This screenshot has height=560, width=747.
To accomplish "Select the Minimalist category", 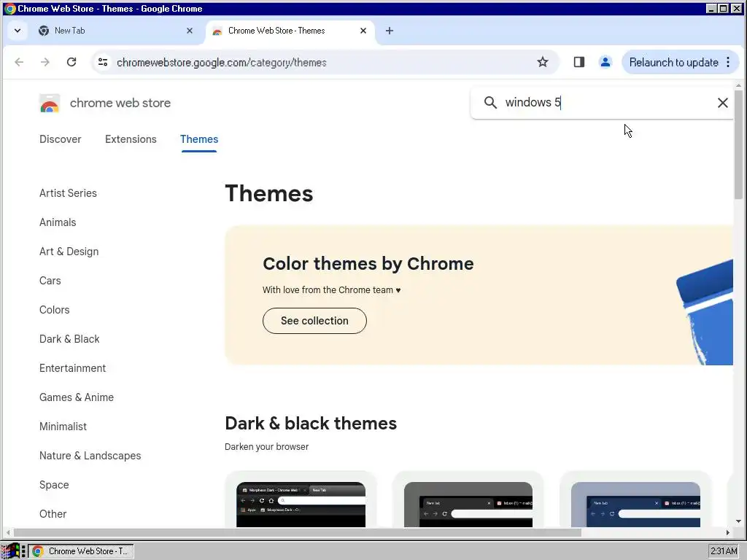I will [x=63, y=426].
